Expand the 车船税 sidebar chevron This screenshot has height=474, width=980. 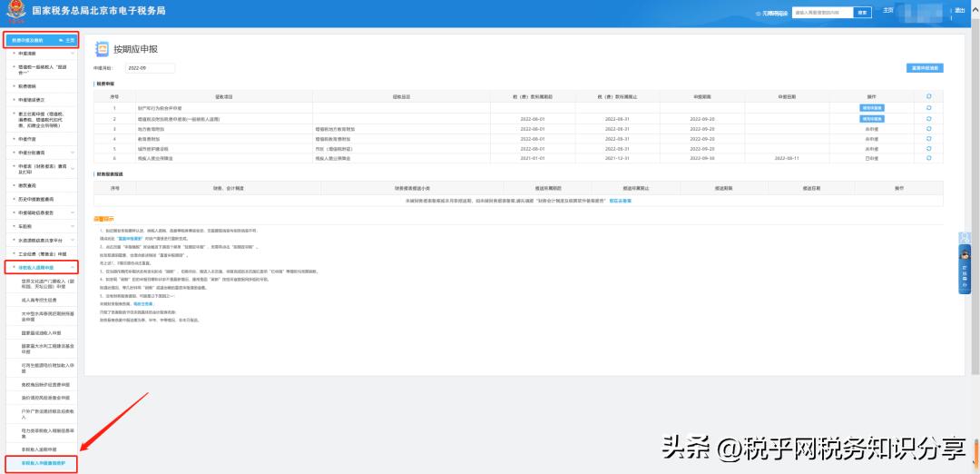pos(73,226)
